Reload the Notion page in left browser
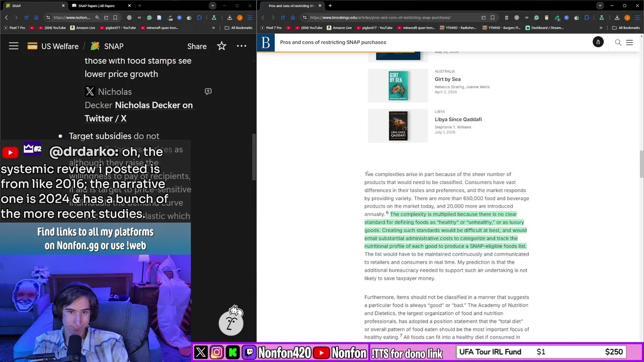The image size is (644, 362). coord(26,18)
